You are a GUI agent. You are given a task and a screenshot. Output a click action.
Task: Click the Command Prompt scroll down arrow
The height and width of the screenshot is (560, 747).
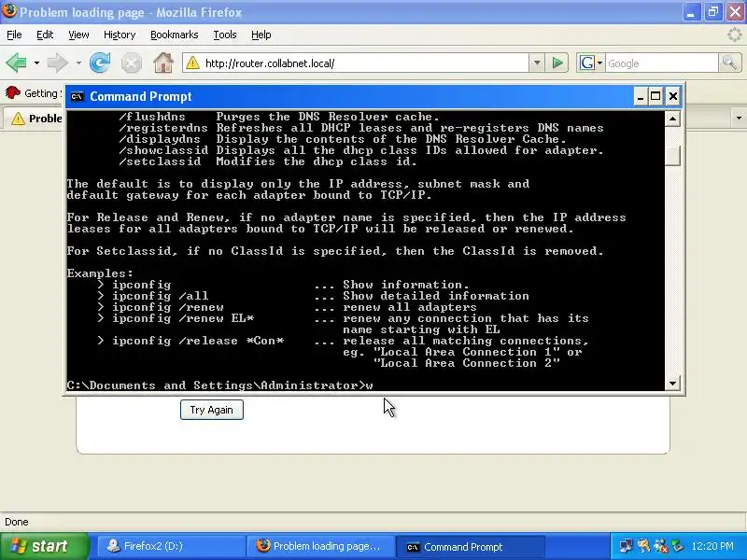tap(672, 383)
